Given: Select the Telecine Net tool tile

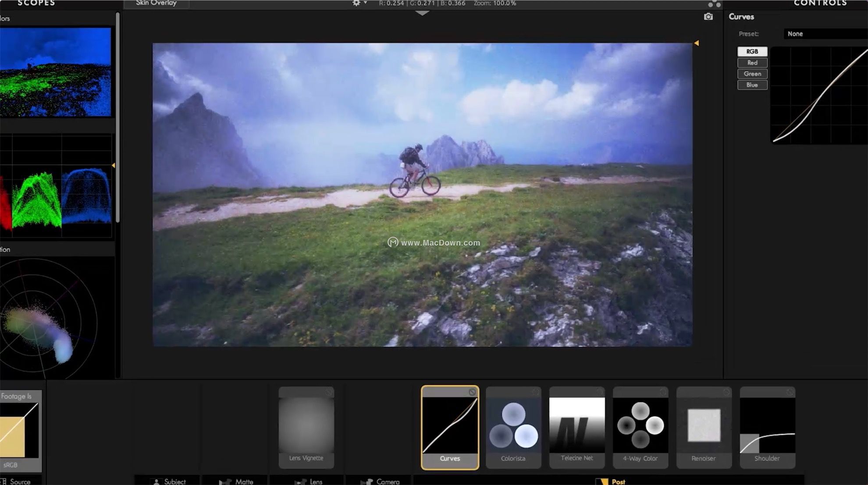Looking at the screenshot, I should point(577,426).
